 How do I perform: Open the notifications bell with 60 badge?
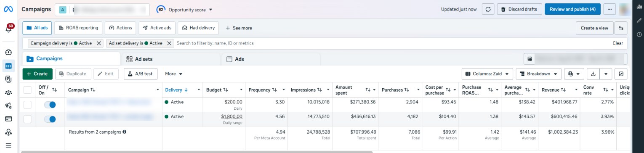(x=8, y=29)
